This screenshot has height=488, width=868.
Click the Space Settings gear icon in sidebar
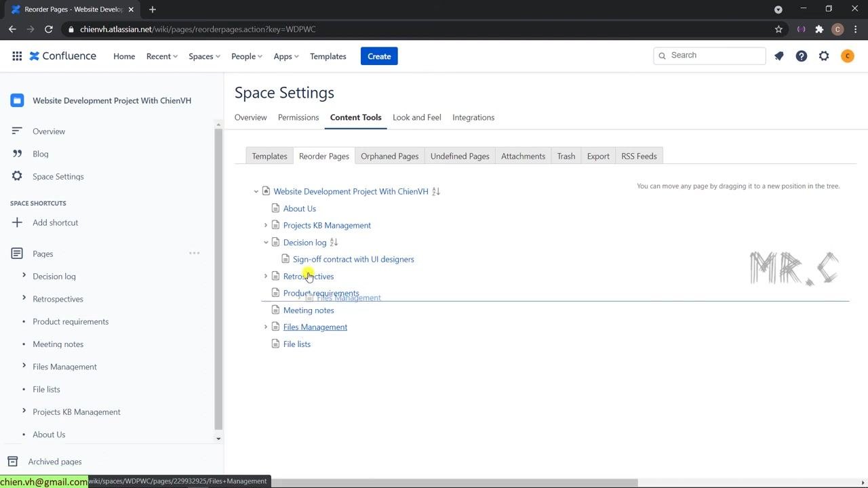[x=17, y=176]
